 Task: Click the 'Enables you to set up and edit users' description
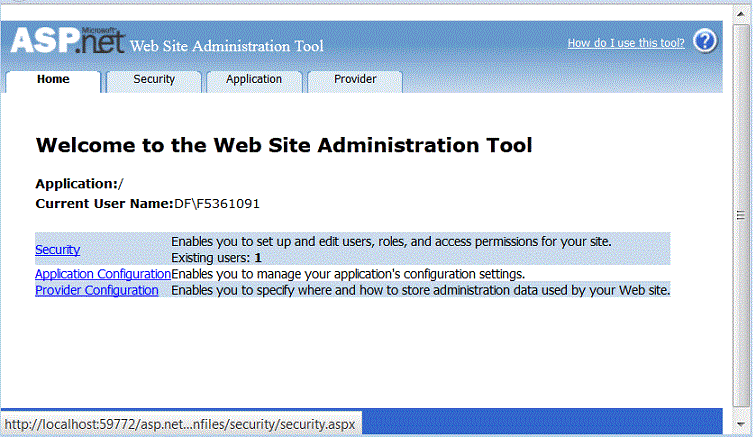391,242
